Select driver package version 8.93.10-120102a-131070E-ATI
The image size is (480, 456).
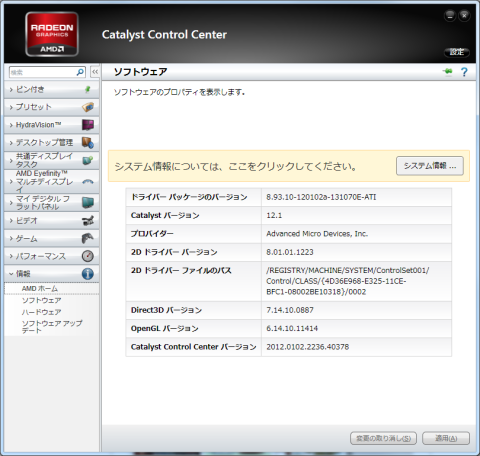click(x=321, y=197)
